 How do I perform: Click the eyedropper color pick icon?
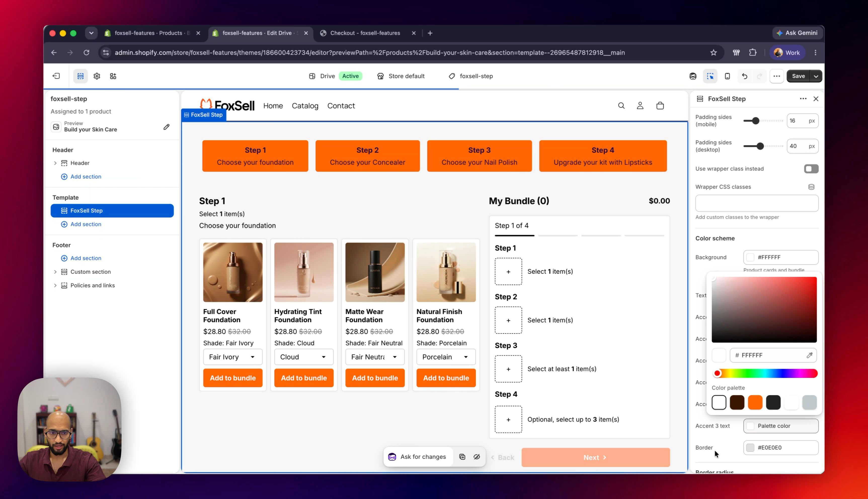tap(809, 355)
